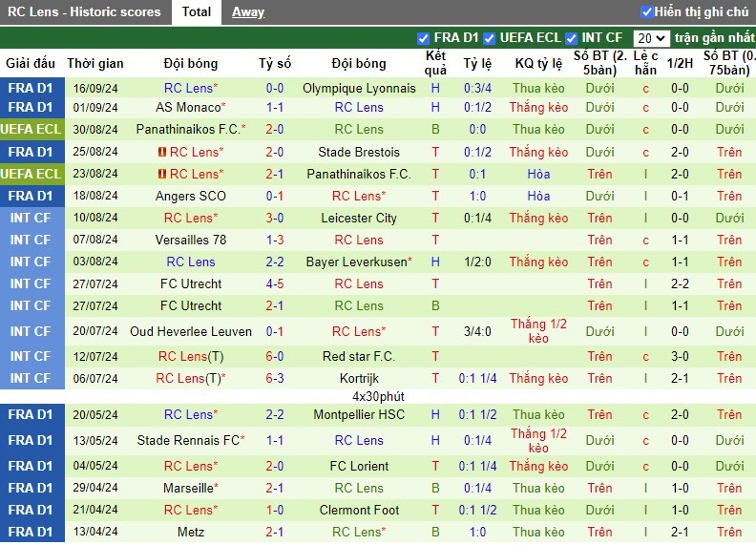Click score 0-0 for 16/09/24 match
This screenshot has width=756, height=545.
click(275, 88)
